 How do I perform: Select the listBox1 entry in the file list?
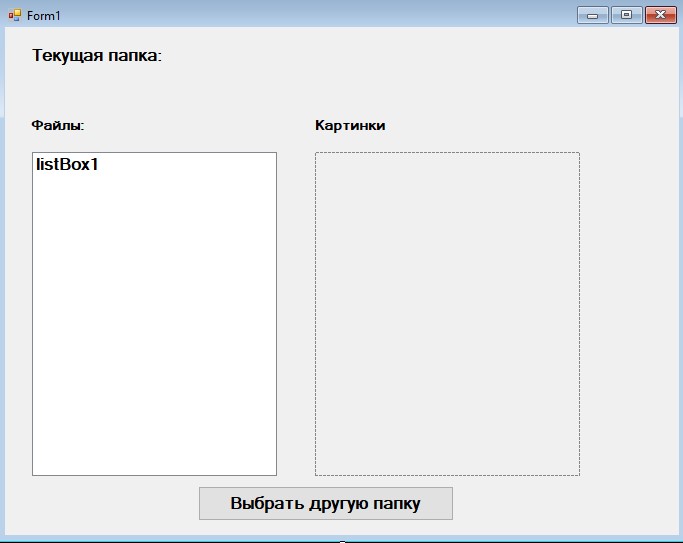coord(67,165)
